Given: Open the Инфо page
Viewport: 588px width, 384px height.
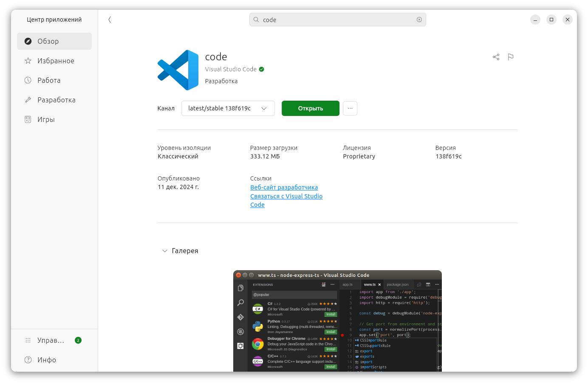Looking at the screenshot, I should [x=54, y=360].
